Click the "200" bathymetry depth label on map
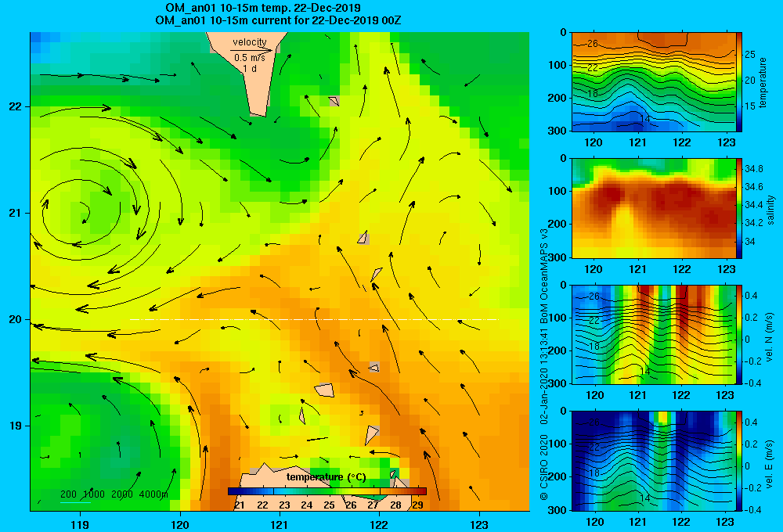 [68, 494]
